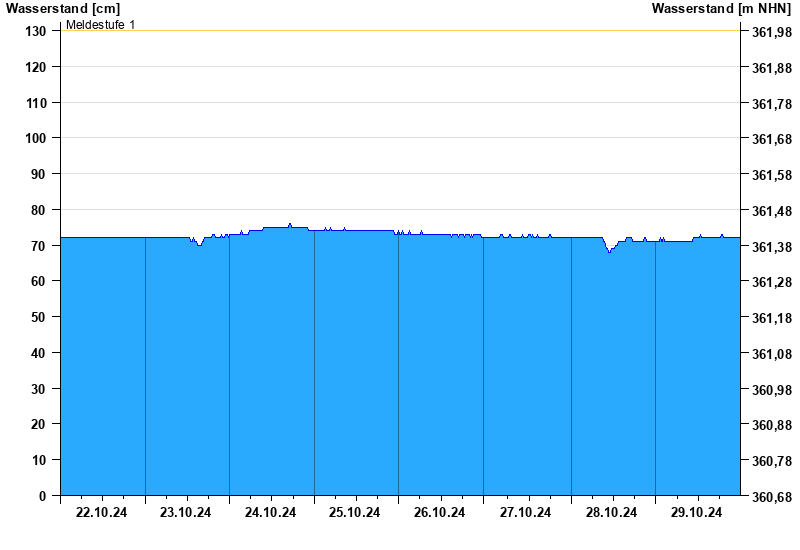800x550 pixels.
Task: Click the small dip on 23.10.24
Action: tap(199, 244)
